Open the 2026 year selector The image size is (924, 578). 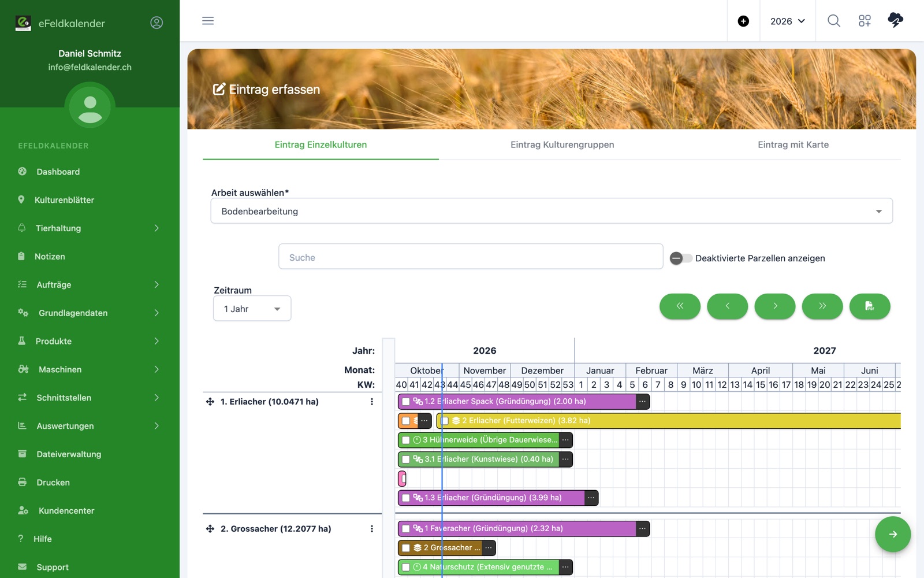click(x=788, y=21)
